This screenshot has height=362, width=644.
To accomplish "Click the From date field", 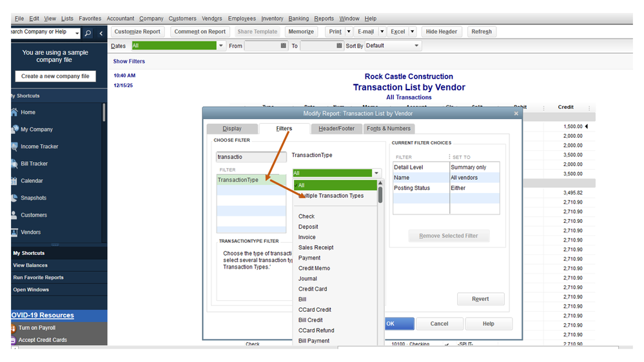I will coord(262,46).
